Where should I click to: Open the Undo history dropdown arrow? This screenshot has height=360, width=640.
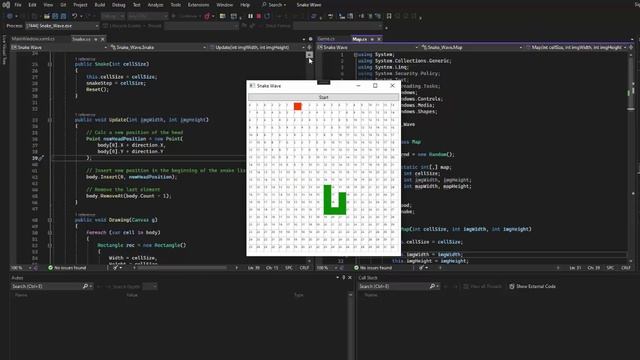tap(81, 16)
